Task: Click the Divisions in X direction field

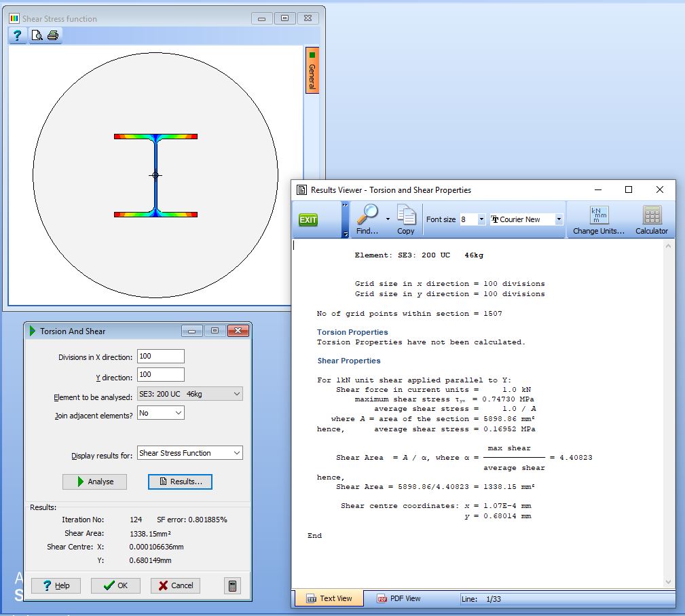Action: (160, 357)
